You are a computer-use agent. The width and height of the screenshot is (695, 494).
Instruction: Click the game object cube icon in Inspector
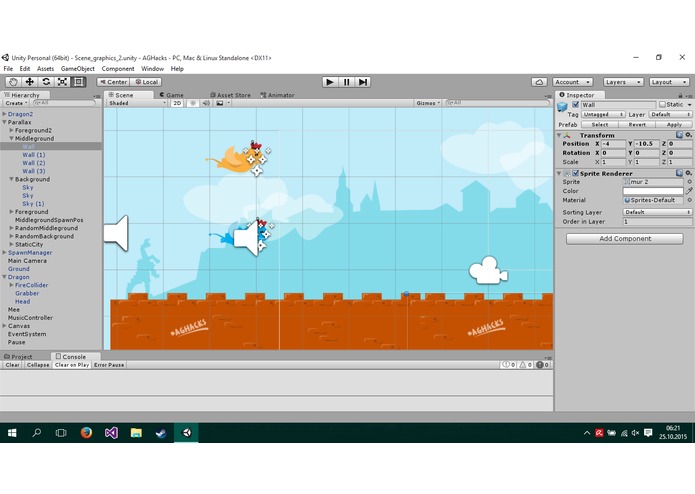pyautogui.click(x=562, y=106)
